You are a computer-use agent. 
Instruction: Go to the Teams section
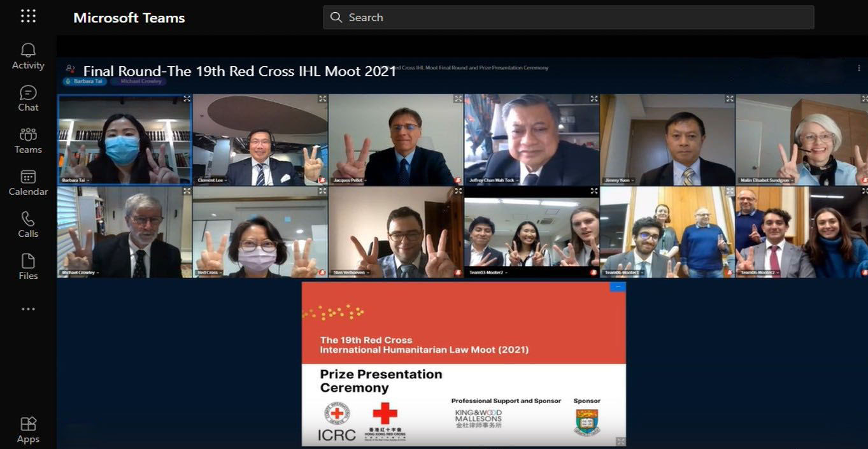click(28, 140)
